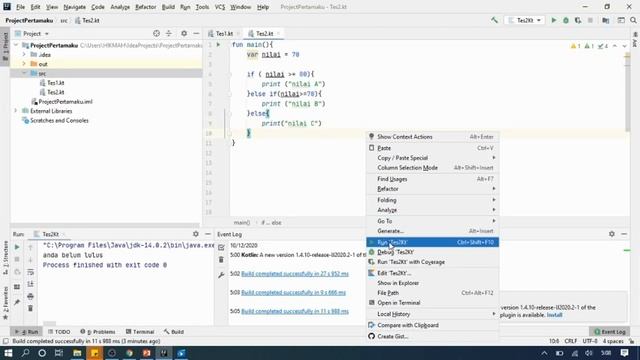
Task: Open Tes2Kt run configuration dropdown
Action: pos(525,20)
